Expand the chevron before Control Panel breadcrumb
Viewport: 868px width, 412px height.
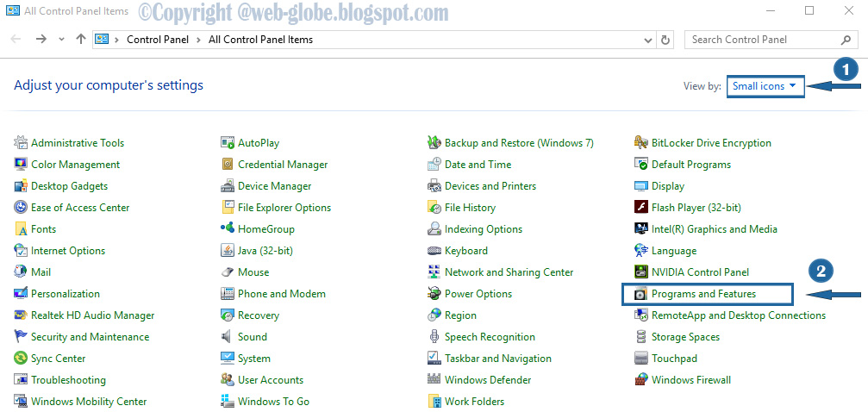[117, 40]
